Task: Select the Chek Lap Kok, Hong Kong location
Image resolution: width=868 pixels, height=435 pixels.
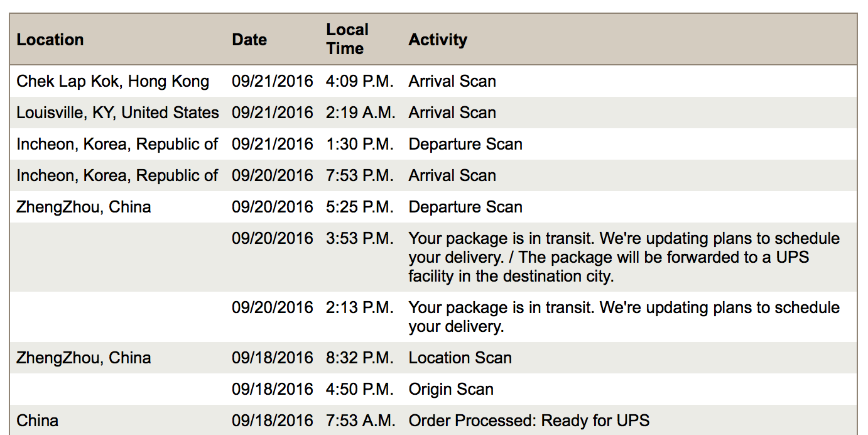Action: [x=113, y=81]
